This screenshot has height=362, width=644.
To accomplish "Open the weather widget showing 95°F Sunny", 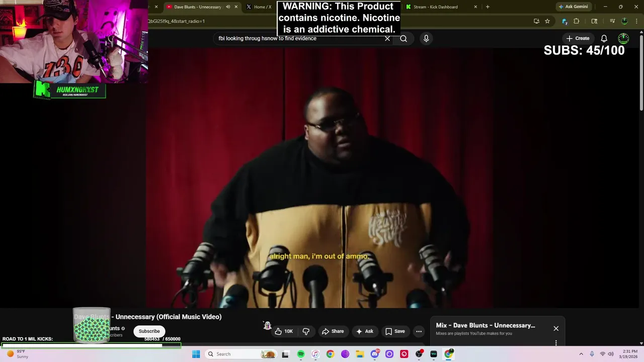I will click(18, 354).
